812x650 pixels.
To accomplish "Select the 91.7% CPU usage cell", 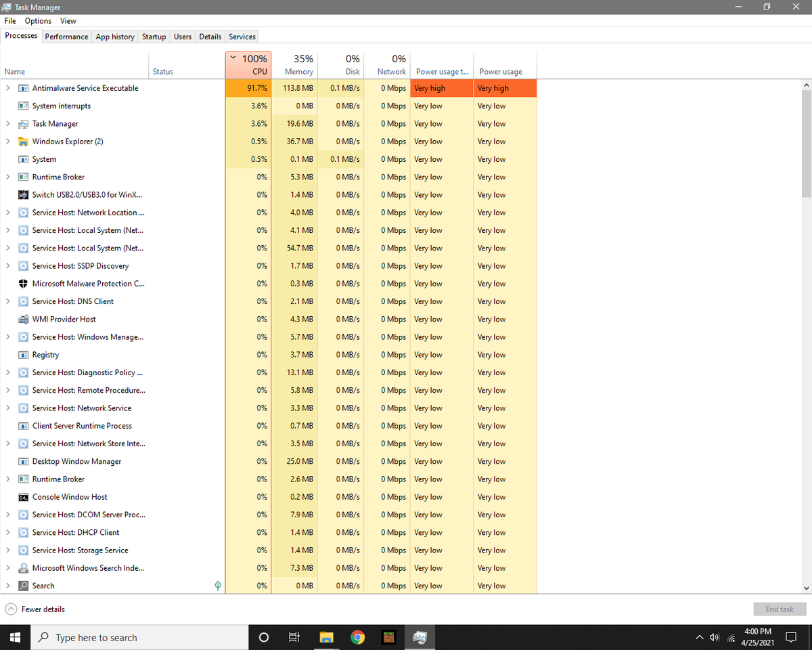I will point(248,88).
